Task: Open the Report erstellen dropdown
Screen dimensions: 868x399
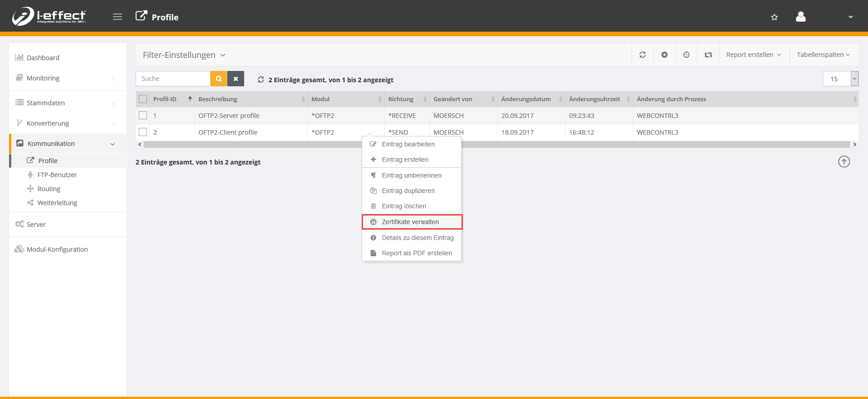Action: (x=753, y=55)
